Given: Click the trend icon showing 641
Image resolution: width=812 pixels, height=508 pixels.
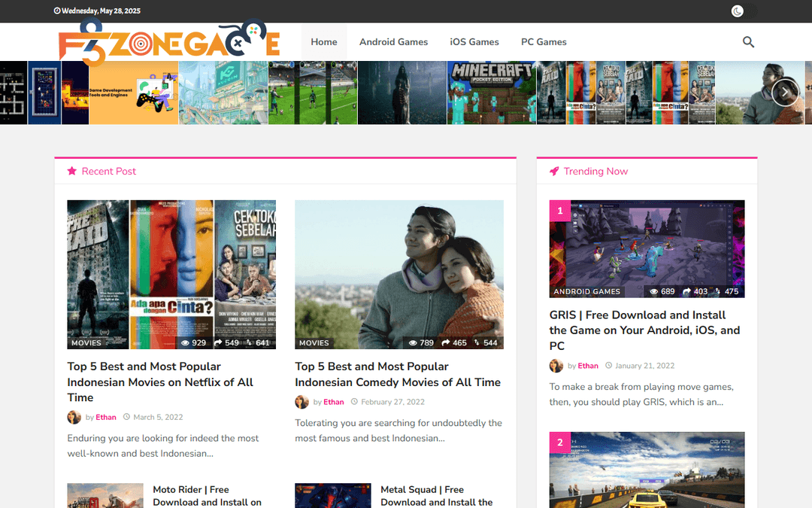Looking at the screenshot, I should (x=249, y=342).
